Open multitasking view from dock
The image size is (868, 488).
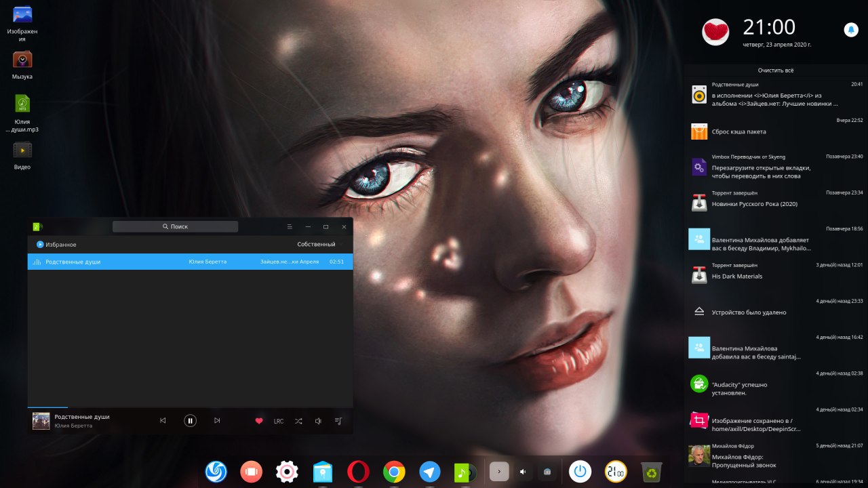[251, 471]
